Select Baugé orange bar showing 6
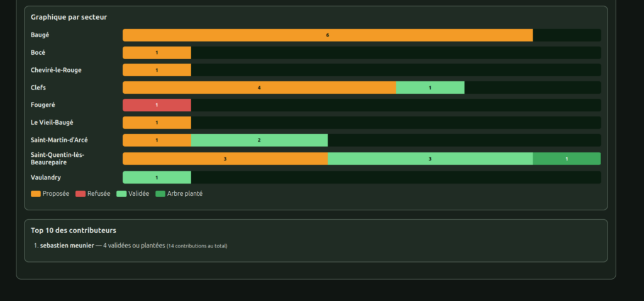Viewport: 644px width, 301px height. coord(328,35)
